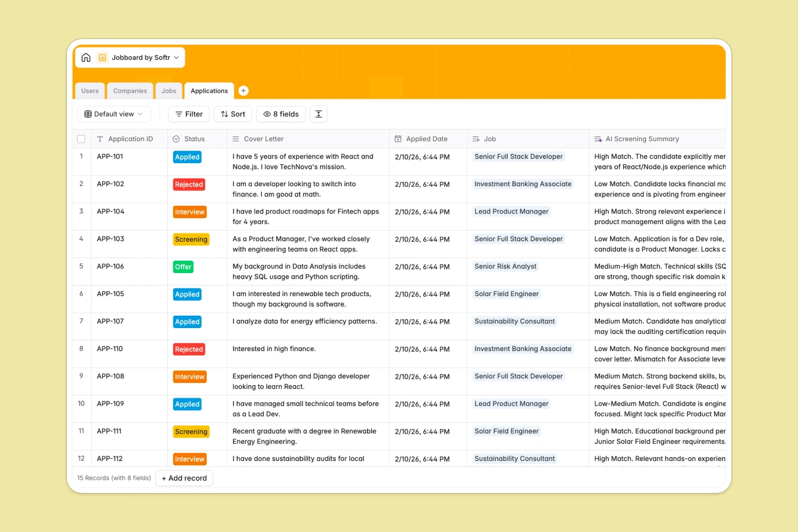Screen dimensions: 798x532
Task: Toggle the select-all checkbox in the header row
Action: (x=81, y=138)
